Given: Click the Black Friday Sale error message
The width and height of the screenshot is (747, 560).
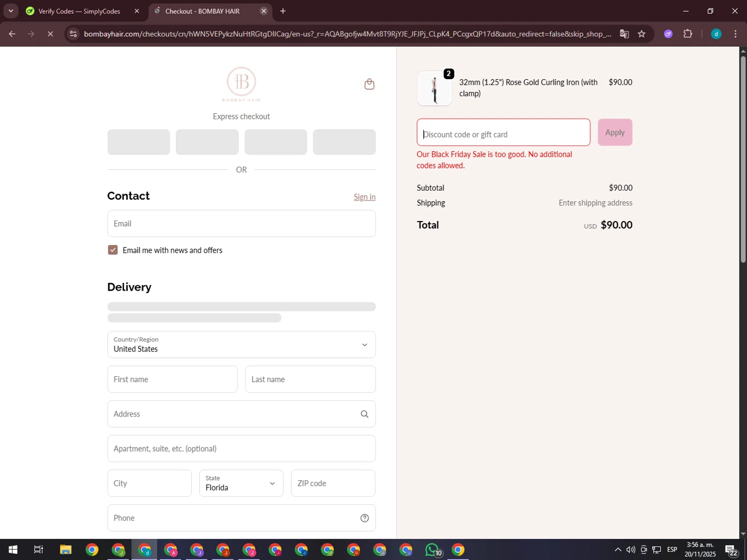Looking at the screenshot, I should pyautogui.click(x=495, y=160).
